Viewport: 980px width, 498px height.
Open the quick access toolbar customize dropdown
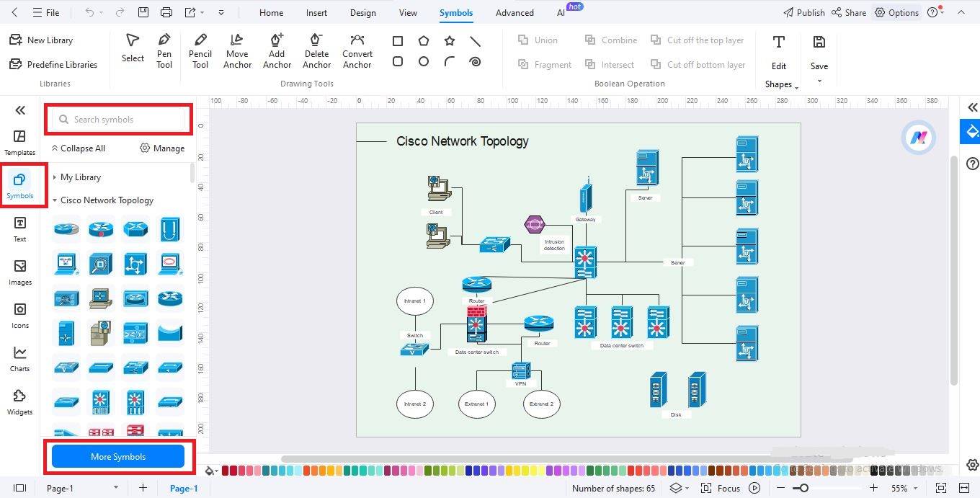[x=220, y=12]
